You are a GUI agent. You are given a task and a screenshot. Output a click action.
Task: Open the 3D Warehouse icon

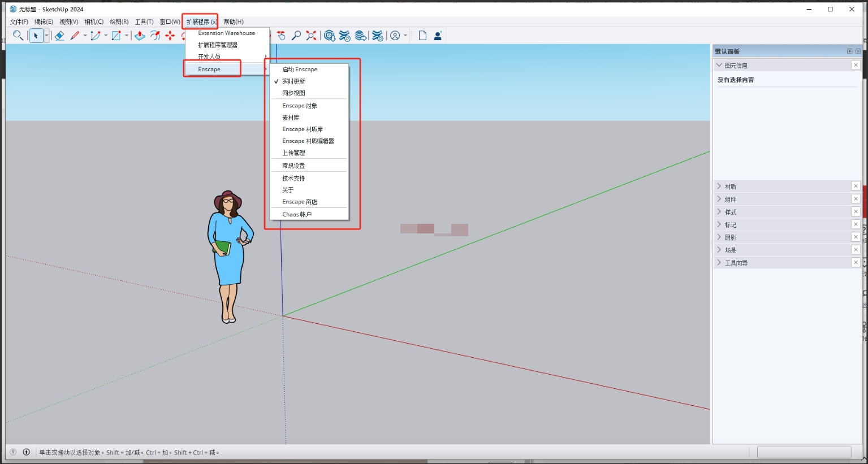pyautogui.click(x=330, y=36)
